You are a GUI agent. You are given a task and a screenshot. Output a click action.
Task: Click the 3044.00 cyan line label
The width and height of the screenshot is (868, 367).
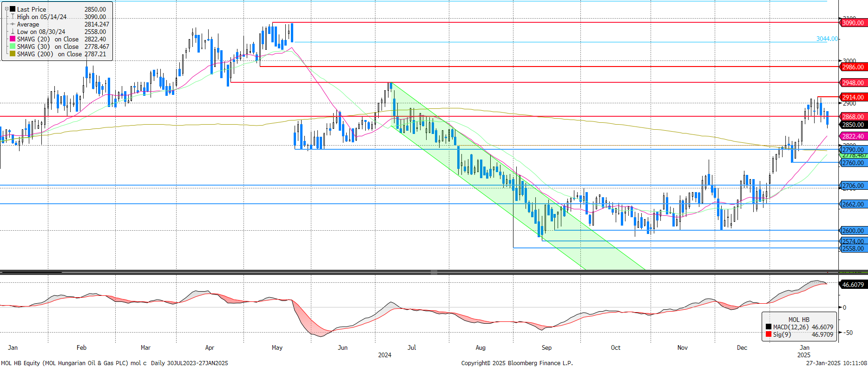827,39
